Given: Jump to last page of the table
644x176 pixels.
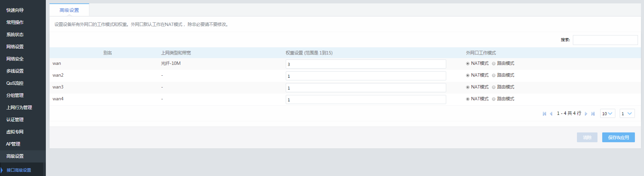Looking at the screenshot, I should click(593, 114).
